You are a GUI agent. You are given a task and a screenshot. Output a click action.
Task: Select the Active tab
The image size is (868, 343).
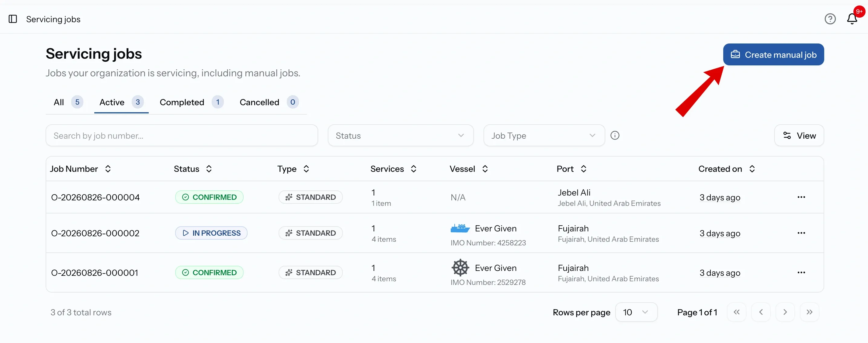tap(121, 102)
